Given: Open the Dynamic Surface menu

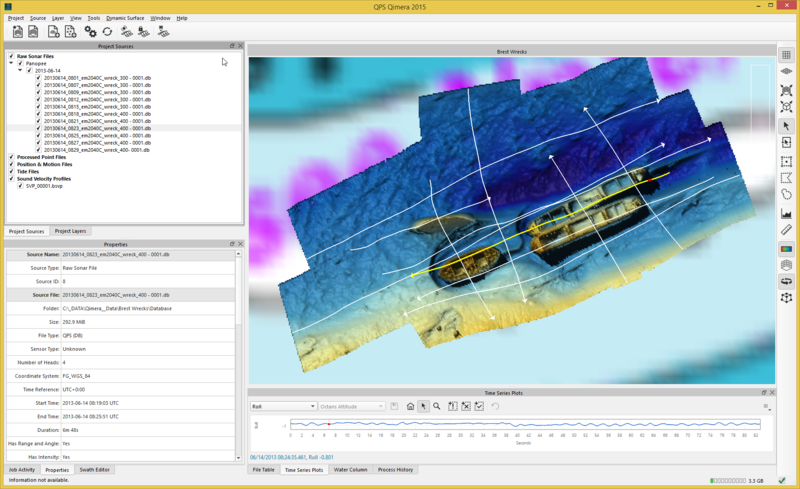Looking at the screenshot, I should click(x=124, y=18).
